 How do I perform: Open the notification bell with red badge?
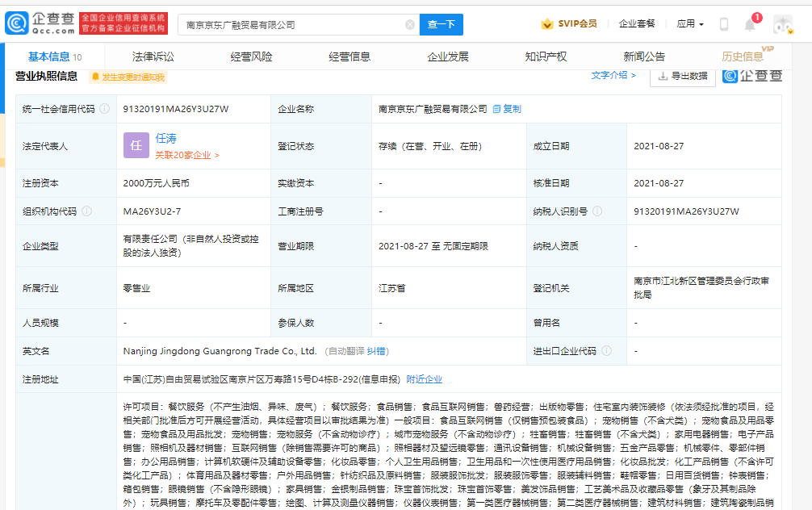click(x=749, y=24)
